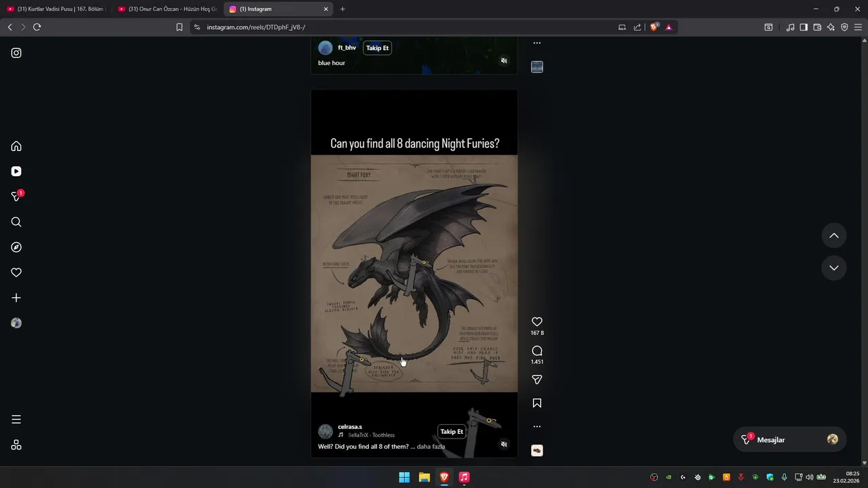Open more options for celrasa.s reel
The height and width of the screenshot is (488, 868).
coord(537,426)
